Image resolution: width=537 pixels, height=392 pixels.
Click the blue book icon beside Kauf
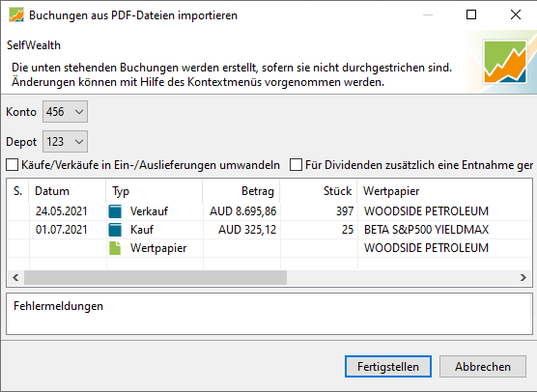click(x=115, y=230)
